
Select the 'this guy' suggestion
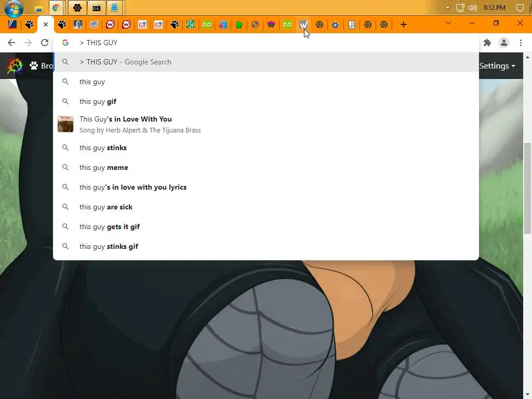pos(266,82)
